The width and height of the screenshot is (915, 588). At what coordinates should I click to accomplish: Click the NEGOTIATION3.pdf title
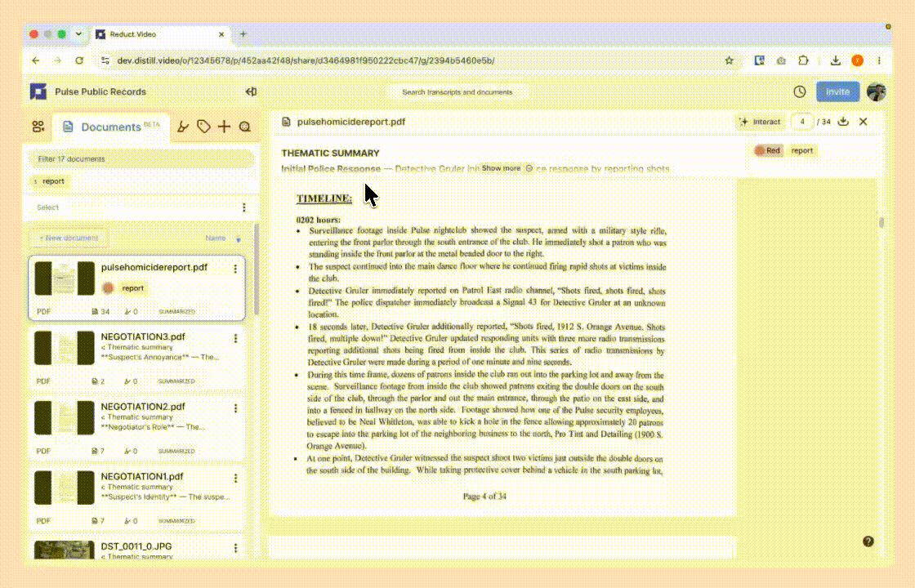click(143, 336)
